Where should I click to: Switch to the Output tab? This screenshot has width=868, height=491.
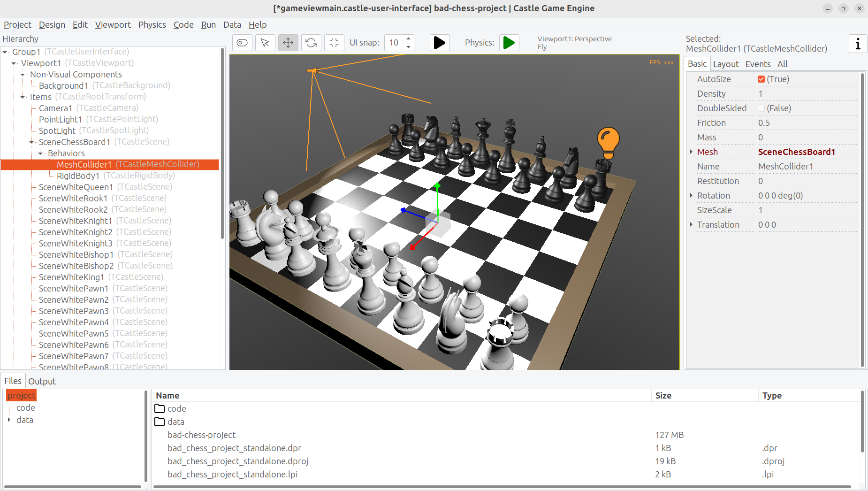point(42,381)
